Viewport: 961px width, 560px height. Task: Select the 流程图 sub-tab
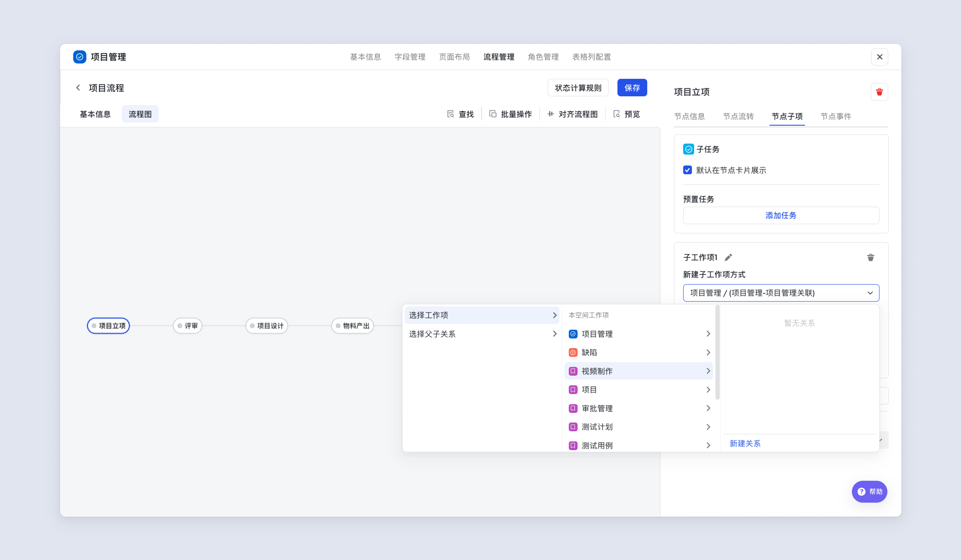point(140,114)
